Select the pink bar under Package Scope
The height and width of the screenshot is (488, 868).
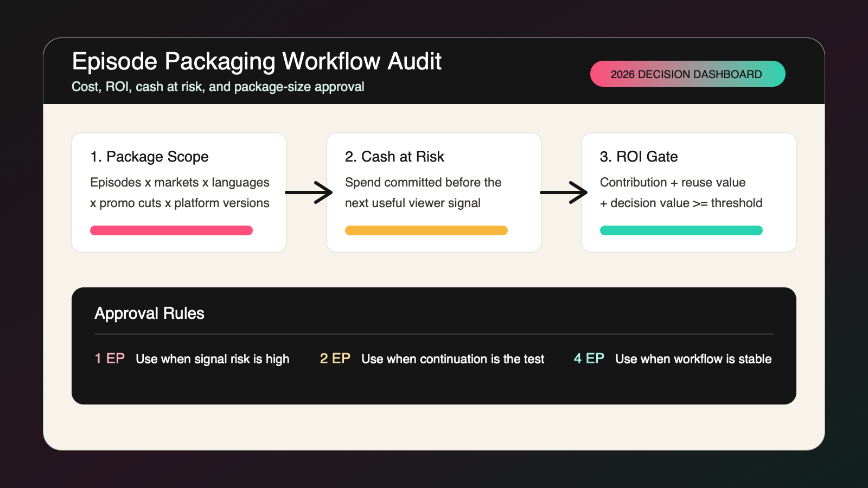[171, 230]
